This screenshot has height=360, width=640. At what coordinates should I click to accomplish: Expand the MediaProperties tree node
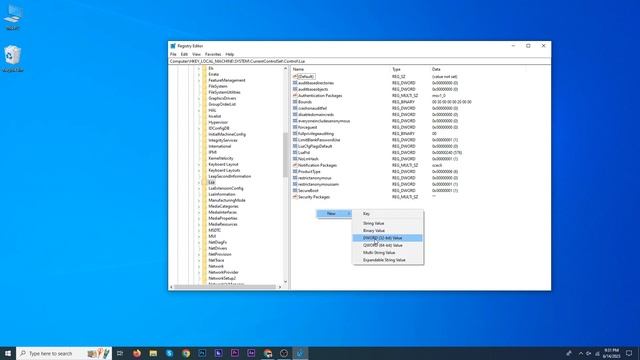(199, 218)
